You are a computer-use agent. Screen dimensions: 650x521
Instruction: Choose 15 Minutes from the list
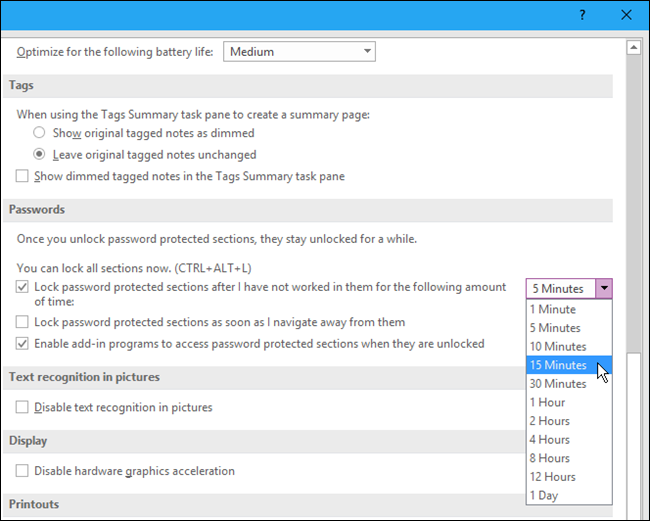click(x=559, y=365)
